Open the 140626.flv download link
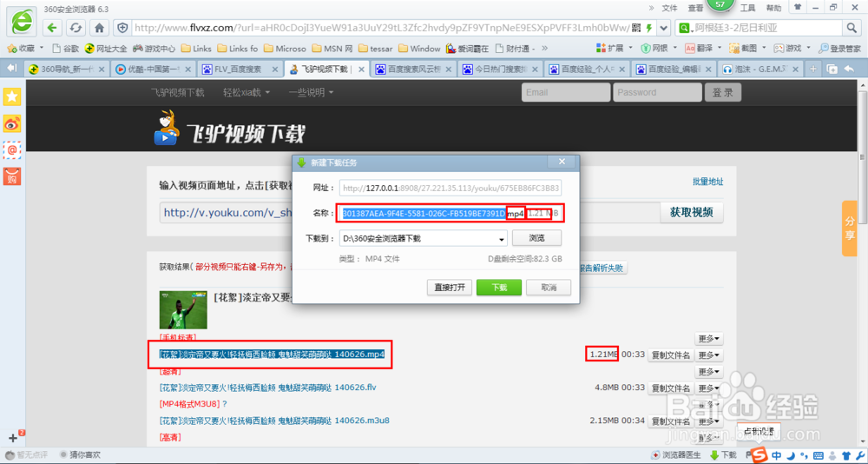 click(268, 387)
